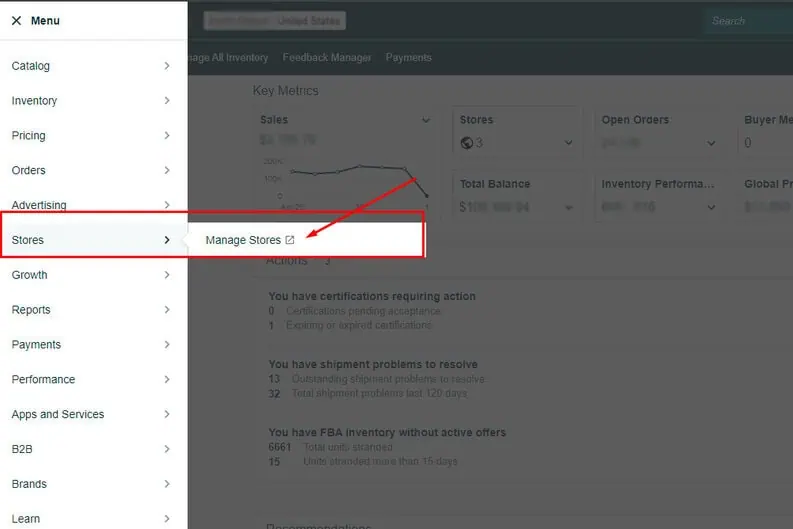Open the Catalog menu item
Image resolution: width=793 pixels, height=529 pixels.
tap(94, 66)
